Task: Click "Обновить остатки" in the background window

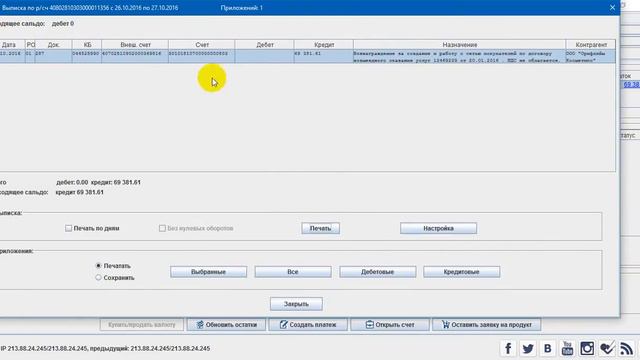Action: (x=227, y=325)
